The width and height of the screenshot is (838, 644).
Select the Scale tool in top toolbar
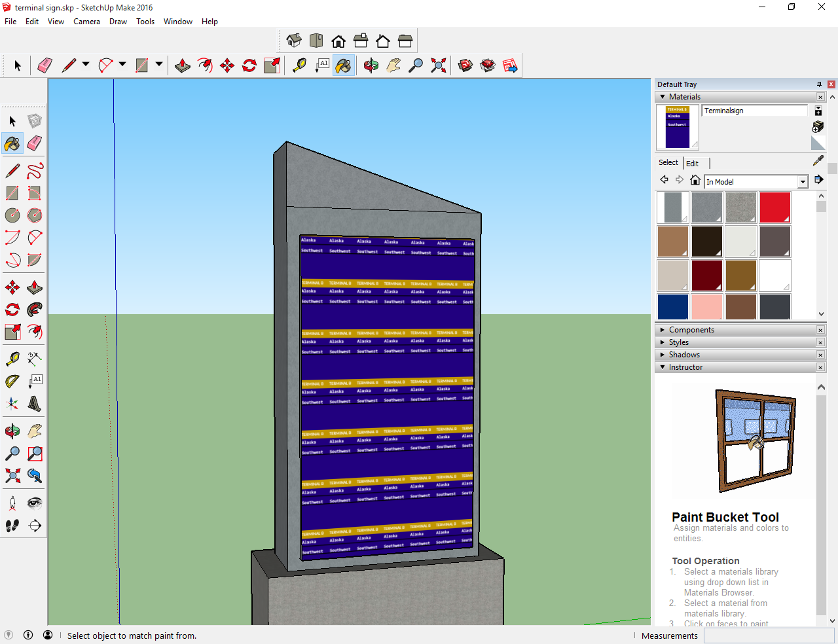pyautogui.click(x=272, y=65)
